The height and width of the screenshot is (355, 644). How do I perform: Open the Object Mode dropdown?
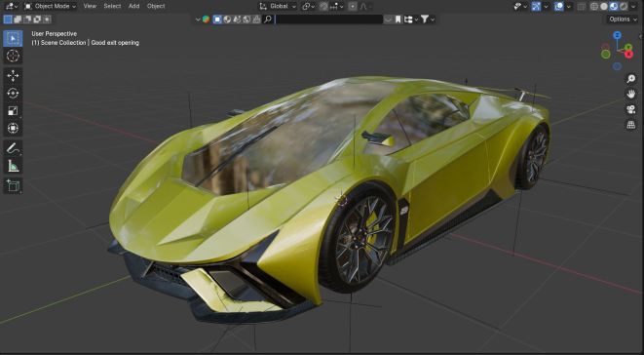pos(50,6)
